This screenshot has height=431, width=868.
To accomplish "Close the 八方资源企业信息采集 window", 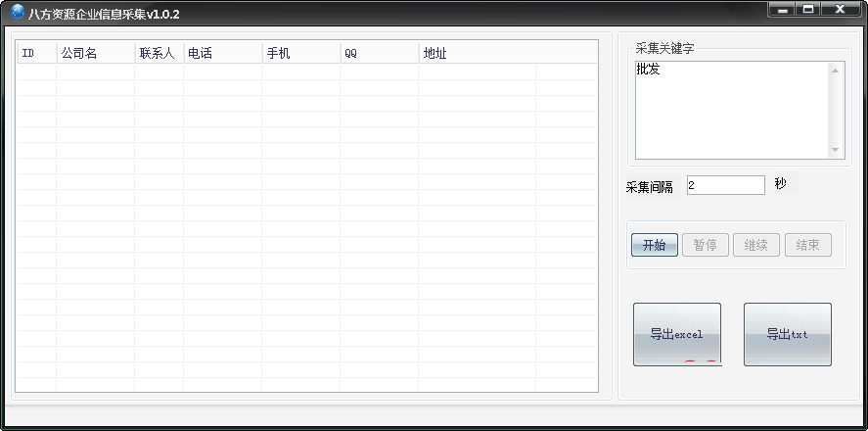I will [x=841, y=10].
